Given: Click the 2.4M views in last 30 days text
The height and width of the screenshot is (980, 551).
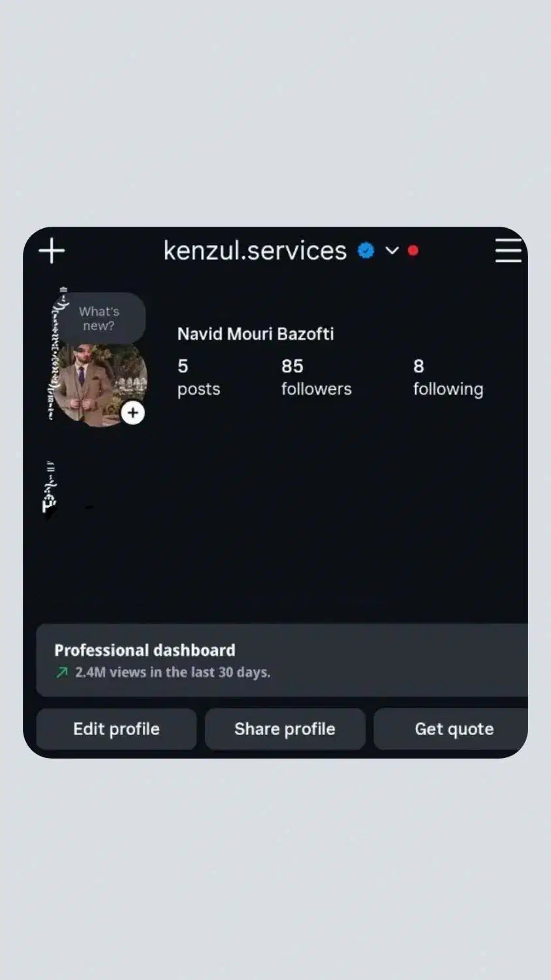Looking at the screenshot, I should (172, 672).
